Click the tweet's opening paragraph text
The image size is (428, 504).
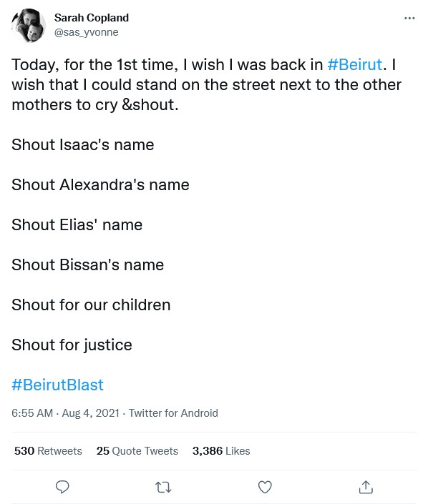point(207,85)
